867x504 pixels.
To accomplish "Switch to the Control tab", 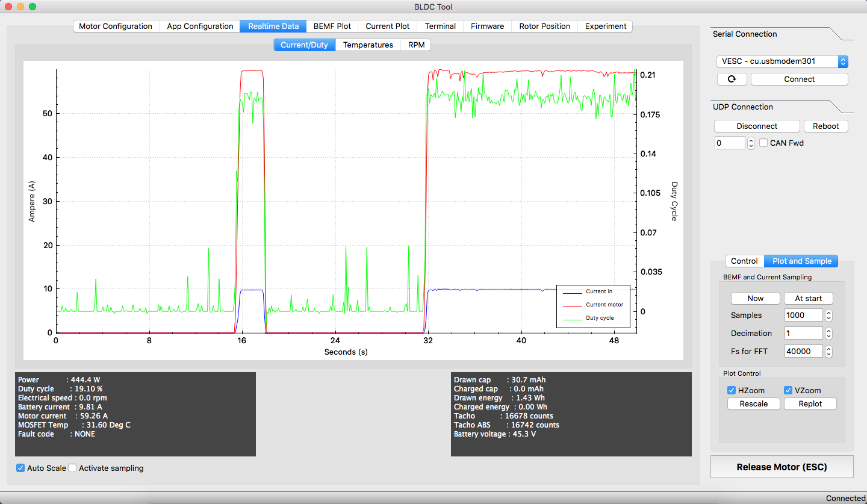I will click(744, 261).
